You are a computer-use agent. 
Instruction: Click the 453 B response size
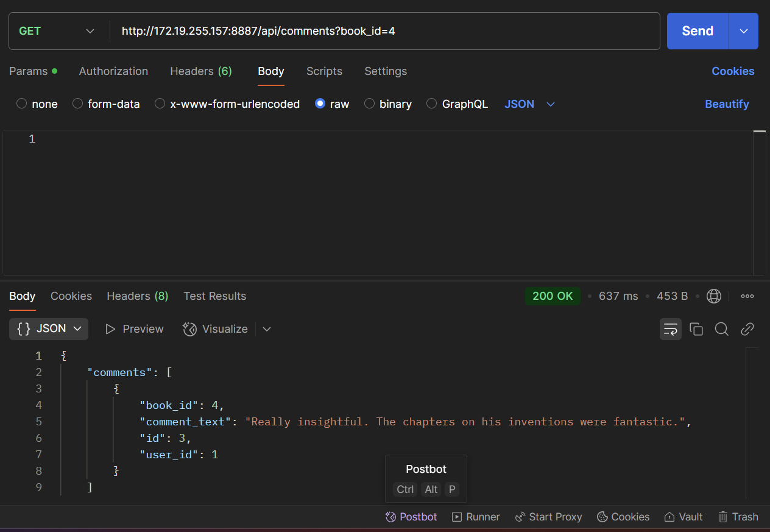click(x=673, y=296)
